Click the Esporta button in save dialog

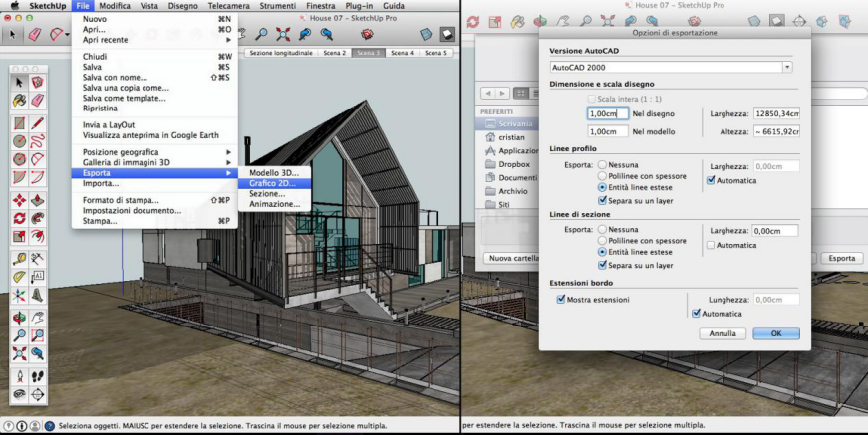841,258
